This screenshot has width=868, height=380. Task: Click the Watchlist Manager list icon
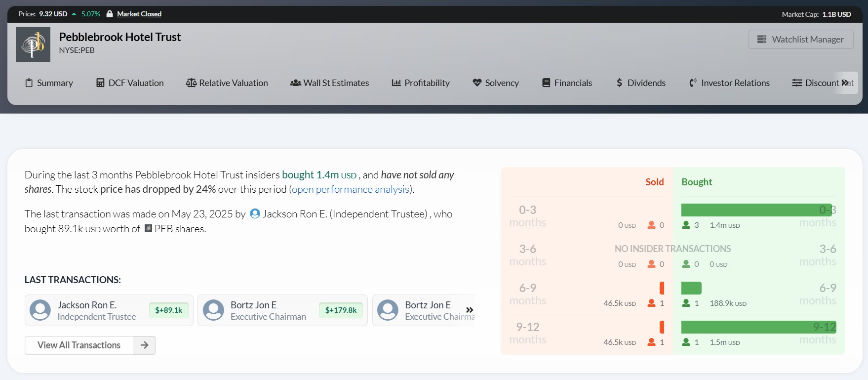[762, 39]
